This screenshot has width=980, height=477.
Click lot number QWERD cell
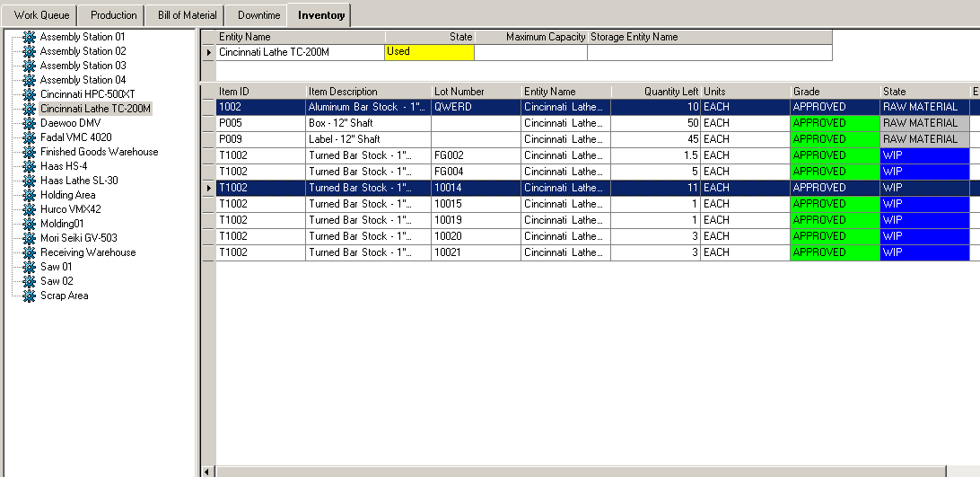tap(477, 107)
